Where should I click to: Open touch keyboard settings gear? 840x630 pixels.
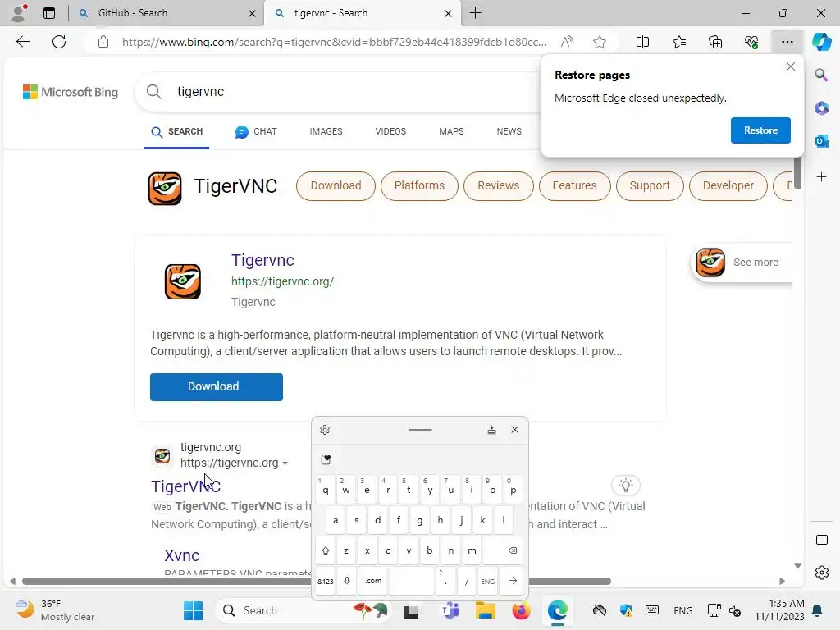pyautogui.click(x=325, y=430)
